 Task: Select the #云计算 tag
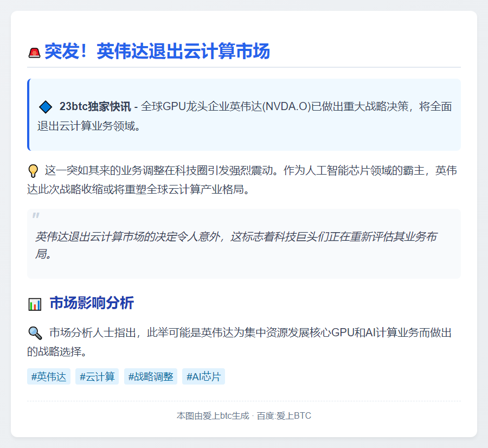tap(97, 376)
